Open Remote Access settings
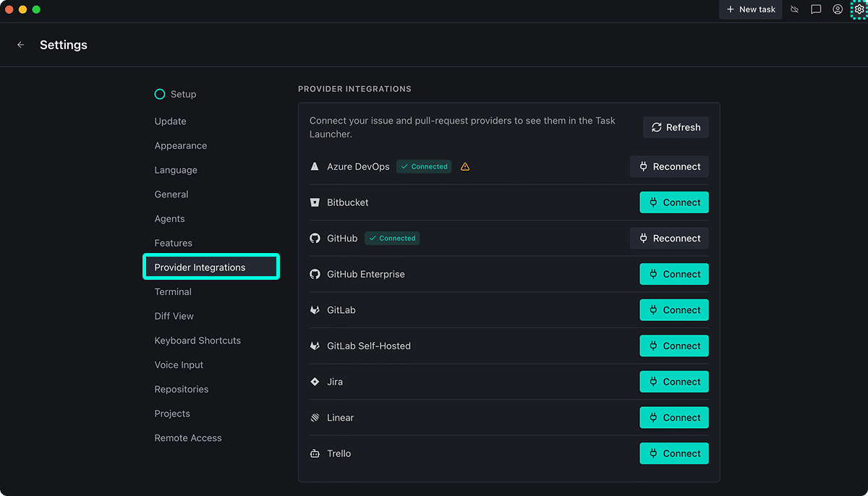The height and width of the screenshot is (496, 868). pyautogui.click(x=188, y=438)
